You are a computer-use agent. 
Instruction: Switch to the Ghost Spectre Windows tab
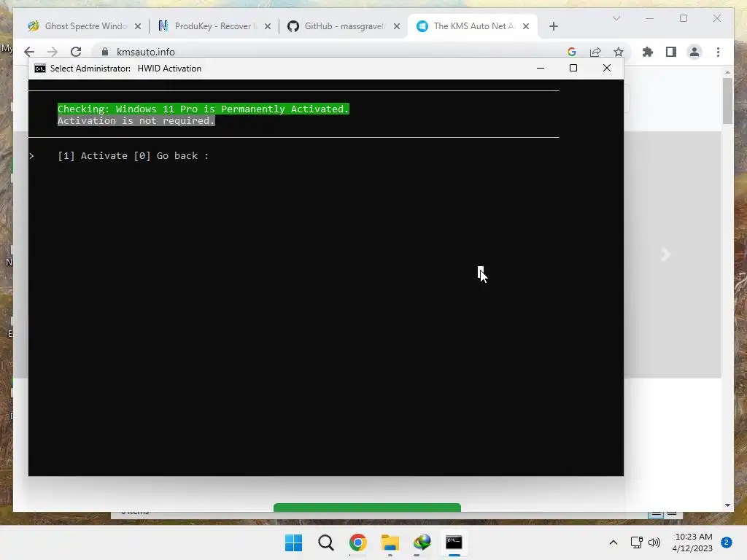tap(85, 26)
